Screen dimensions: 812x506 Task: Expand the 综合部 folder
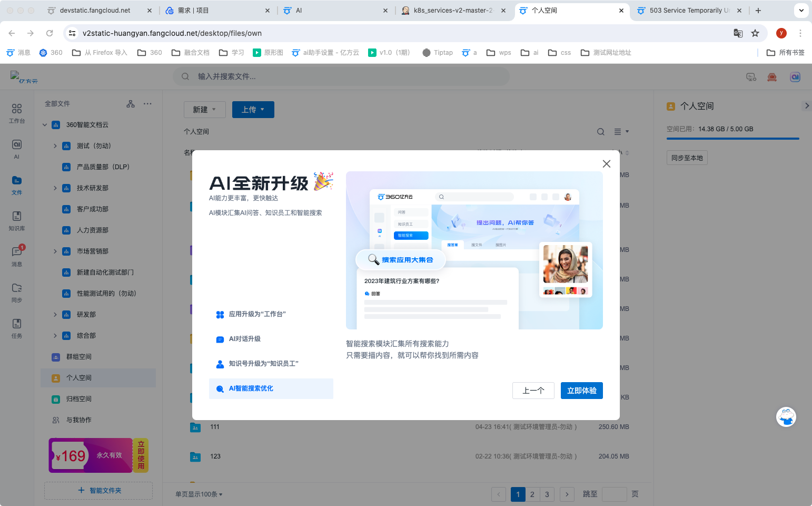click(55, 336)
